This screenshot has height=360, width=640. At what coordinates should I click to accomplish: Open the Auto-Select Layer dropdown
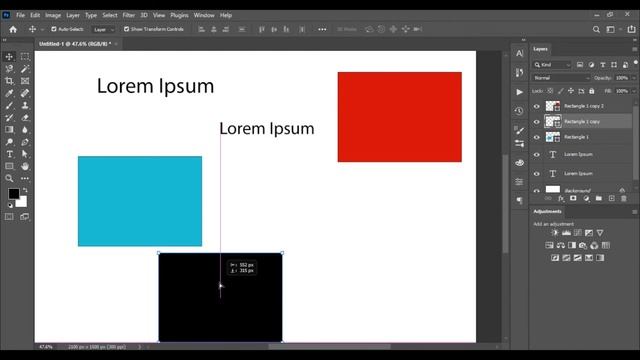point(104,29)
